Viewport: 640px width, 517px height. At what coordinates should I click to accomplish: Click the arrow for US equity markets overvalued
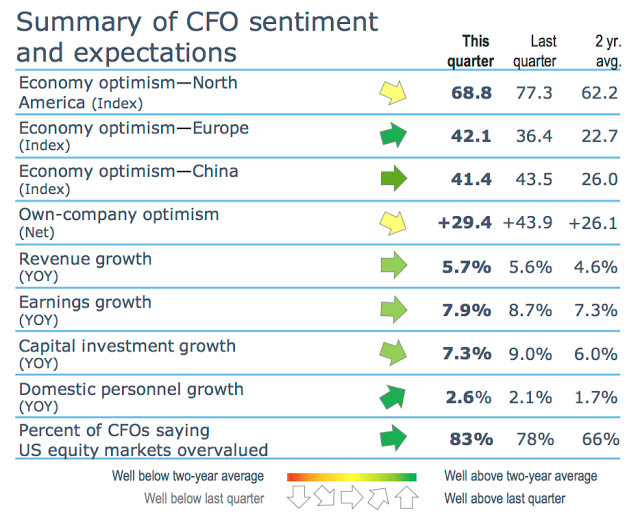(x=395, y=438)
